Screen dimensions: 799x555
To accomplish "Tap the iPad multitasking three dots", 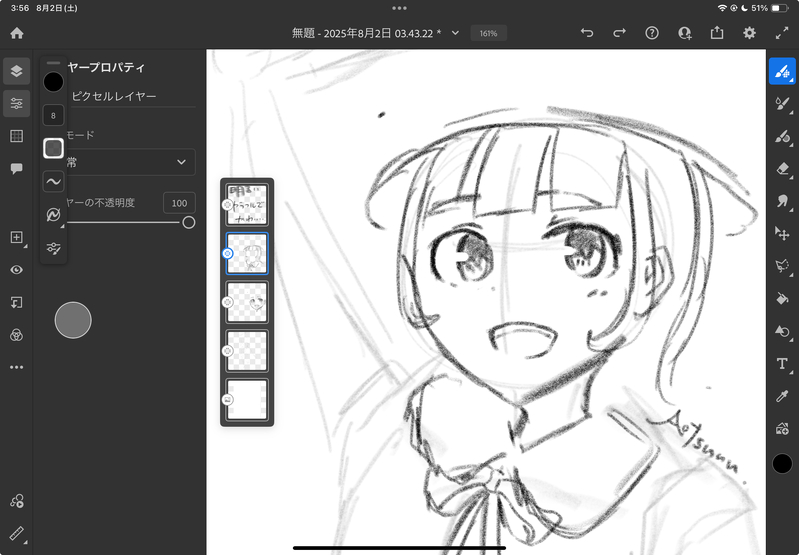I will [400, 8].
